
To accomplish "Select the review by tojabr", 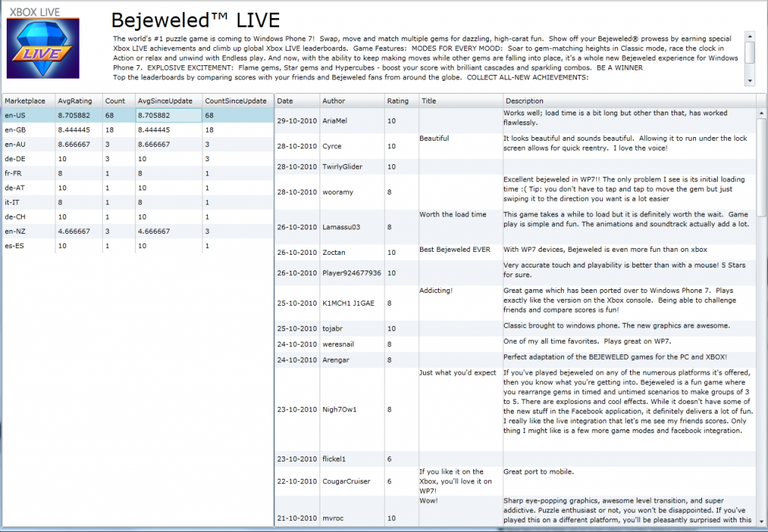I will (x=515, y=328).
